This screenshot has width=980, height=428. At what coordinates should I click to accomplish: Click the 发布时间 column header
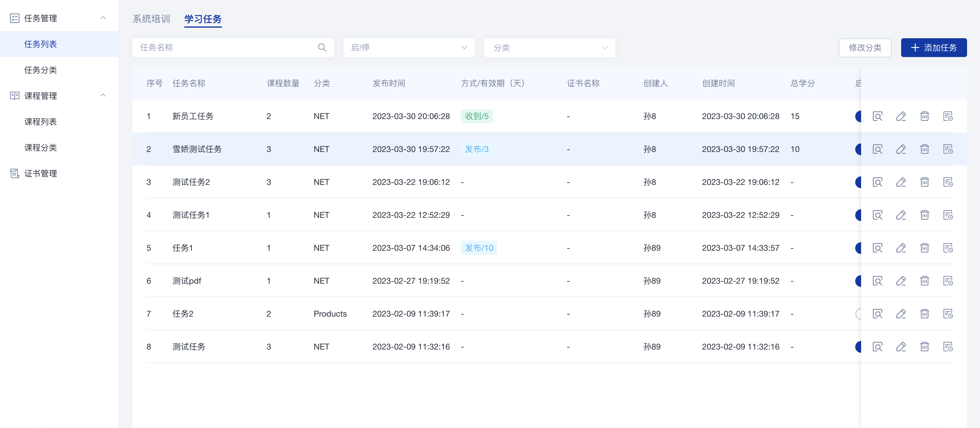point(389,83)
